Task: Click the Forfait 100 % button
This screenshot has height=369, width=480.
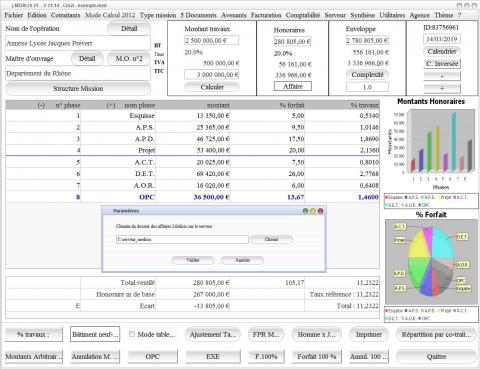Action: coord(316,356)
